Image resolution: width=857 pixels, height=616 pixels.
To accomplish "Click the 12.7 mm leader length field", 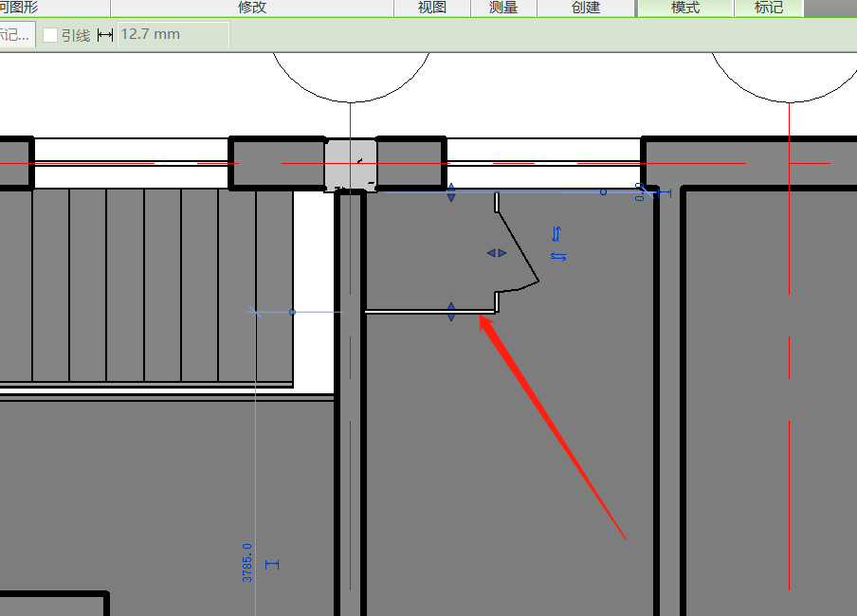I will tap(173, 35).
